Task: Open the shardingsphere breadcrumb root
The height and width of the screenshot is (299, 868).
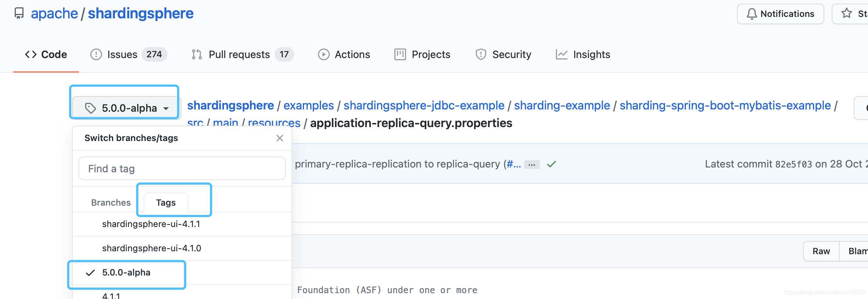Action: (x=231, y=105)
